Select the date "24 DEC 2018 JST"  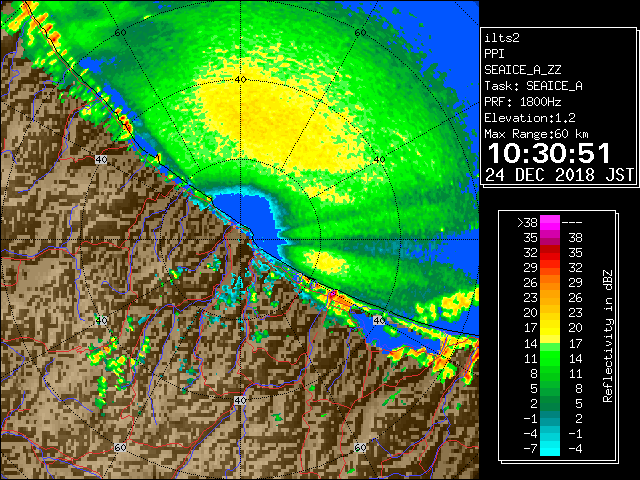pos(559,175)
